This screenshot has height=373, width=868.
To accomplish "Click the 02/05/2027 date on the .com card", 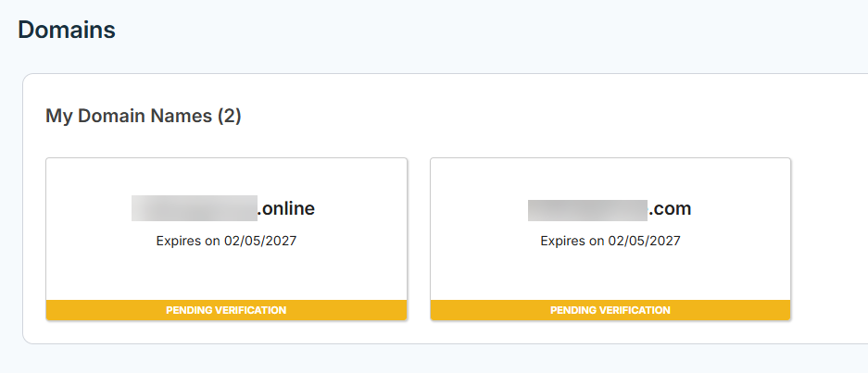I will coord(644,241).
